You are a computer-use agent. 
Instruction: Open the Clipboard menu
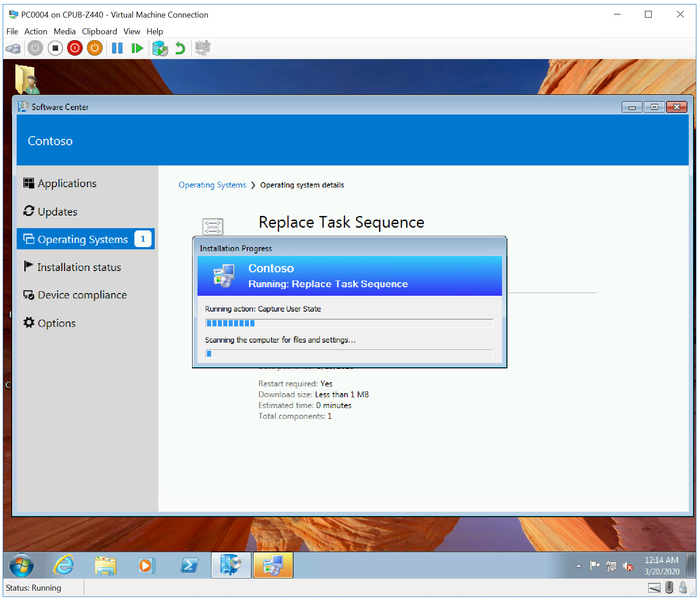pos(100,31)
